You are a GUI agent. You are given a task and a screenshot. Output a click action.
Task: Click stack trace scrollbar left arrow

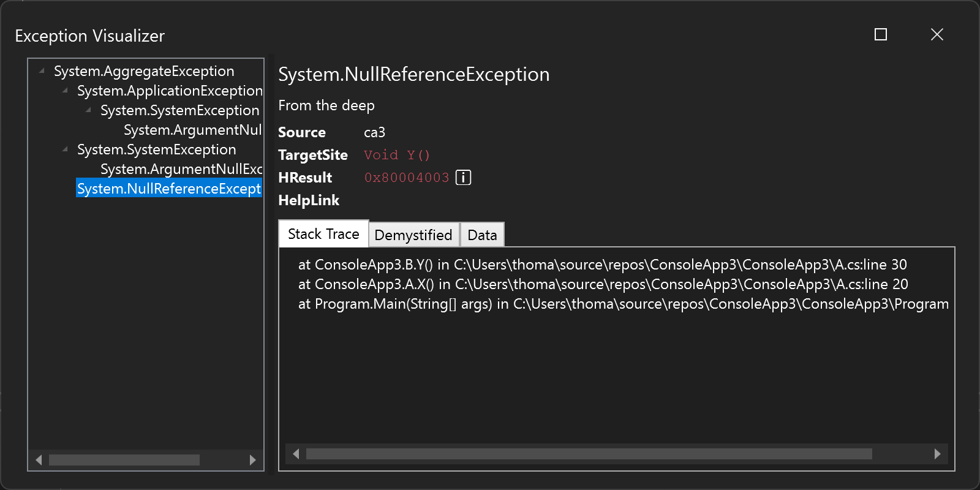296,454
